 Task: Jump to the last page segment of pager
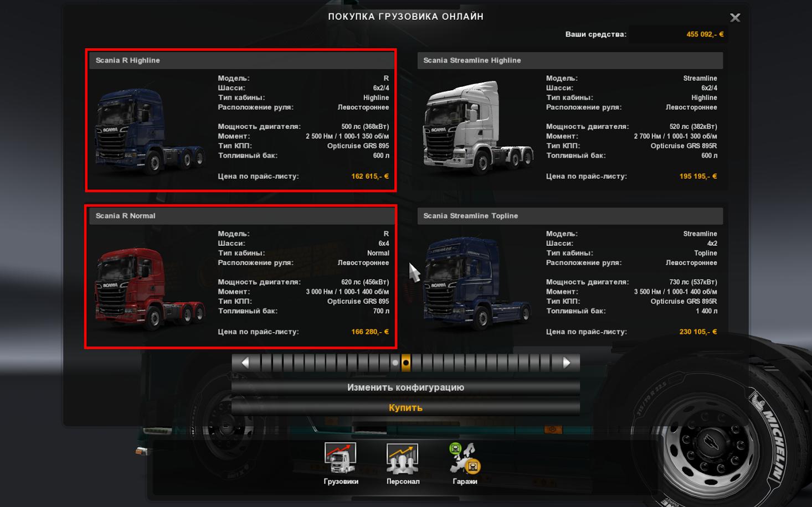coord(546,363)
